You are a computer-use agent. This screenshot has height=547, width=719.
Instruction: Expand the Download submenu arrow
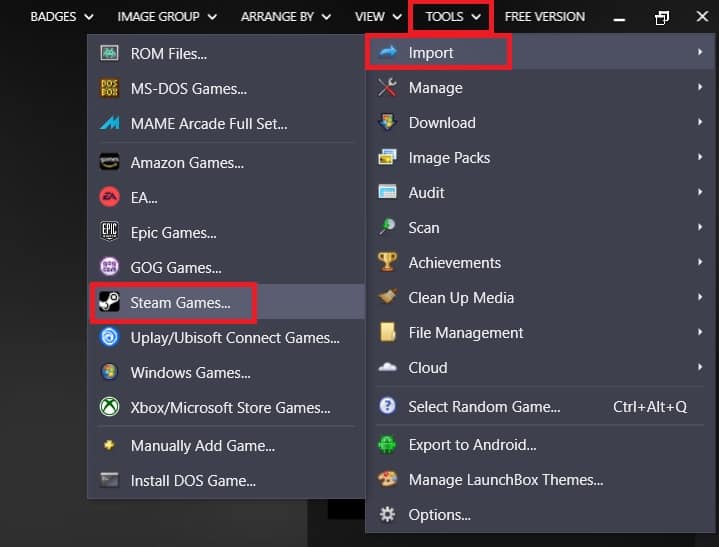(700, 122)
